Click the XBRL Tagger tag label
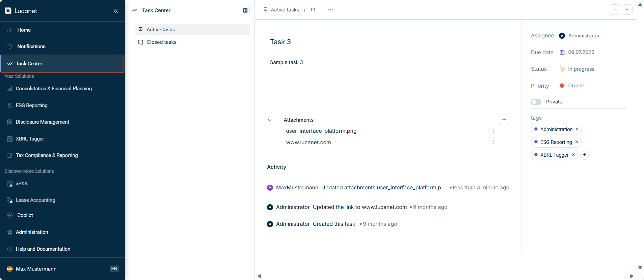Screen dimensions: 644x280 point(554,155)
